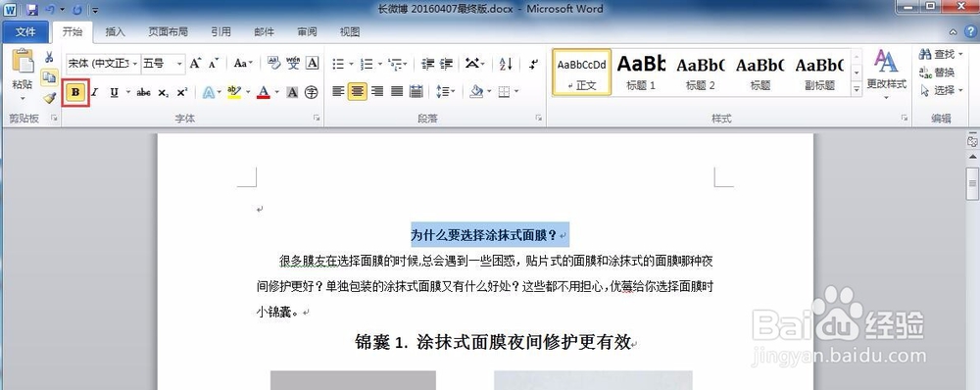Click the Character Border icon
Screen dimensions: 980x390
pyautogui.click(x=312, y=63)
